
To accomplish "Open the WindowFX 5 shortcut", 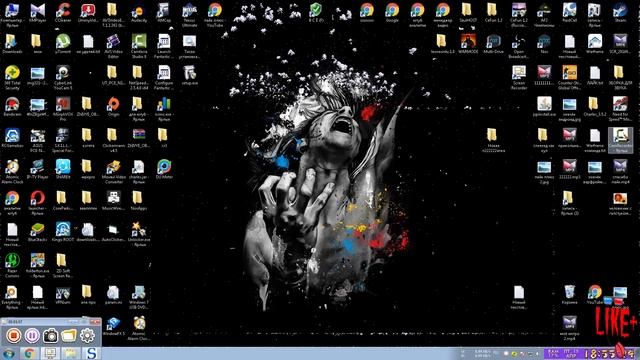I will [x=113, y=327].
